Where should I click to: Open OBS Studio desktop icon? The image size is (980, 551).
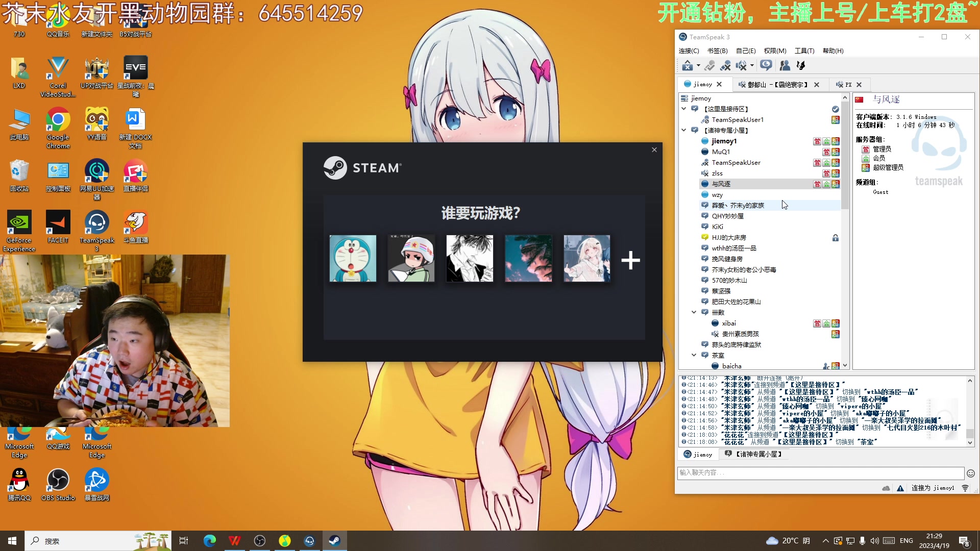(58, 485)
